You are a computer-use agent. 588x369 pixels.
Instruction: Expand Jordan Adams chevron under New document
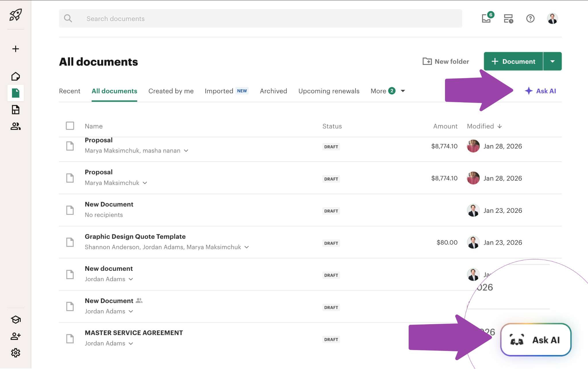(x=131, y=279)
